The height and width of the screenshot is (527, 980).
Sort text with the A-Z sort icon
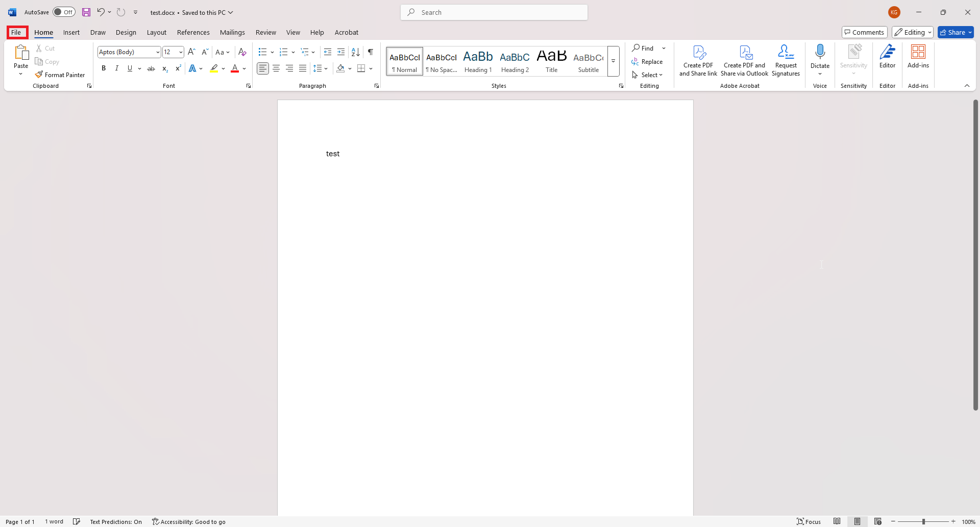pyautogui.click(x=356, y=52)
